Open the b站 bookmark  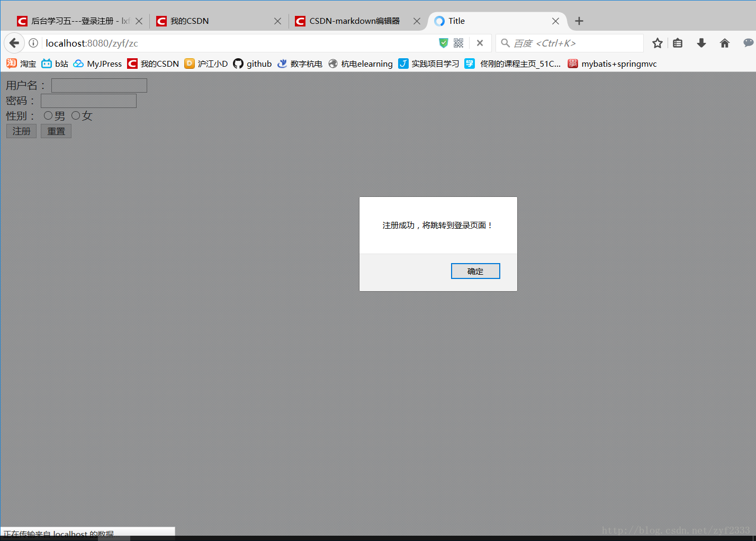55,64
